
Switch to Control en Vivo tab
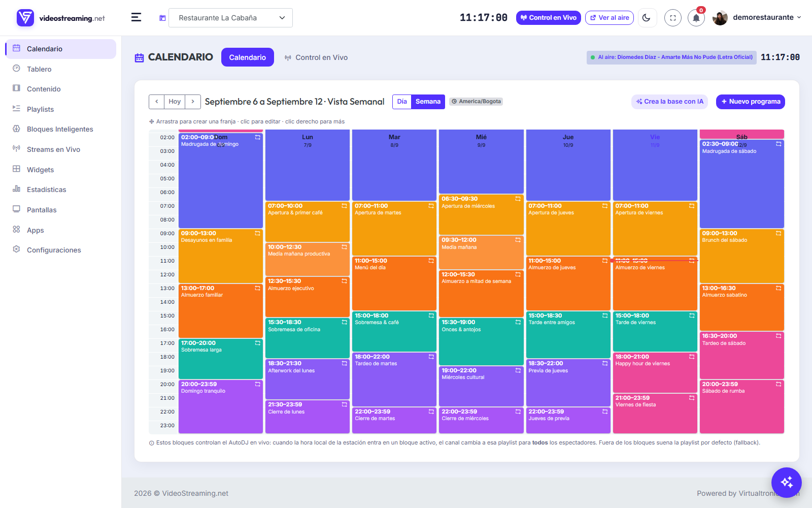(x=316, y=57)
